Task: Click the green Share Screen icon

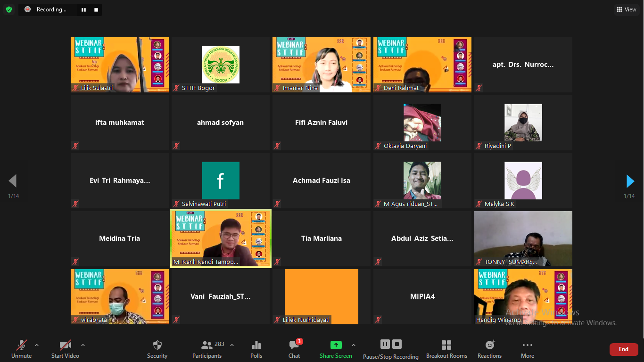Action: (x=336, y=345)
